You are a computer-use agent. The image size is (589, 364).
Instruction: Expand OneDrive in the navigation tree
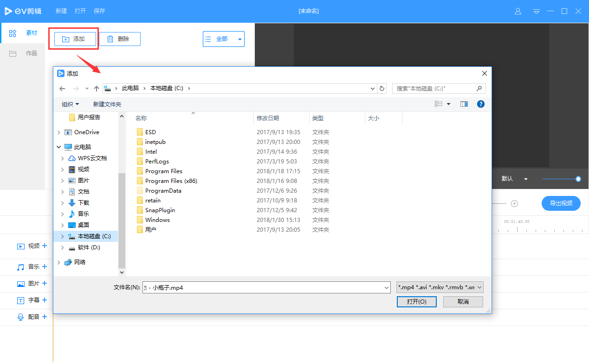pyautogui.click(x=58, y=132)
